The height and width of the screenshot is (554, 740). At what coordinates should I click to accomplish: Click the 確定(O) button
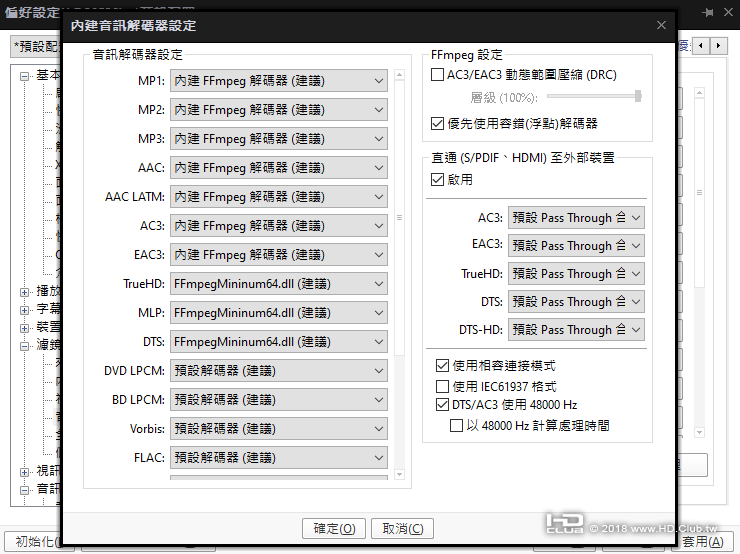334,529
